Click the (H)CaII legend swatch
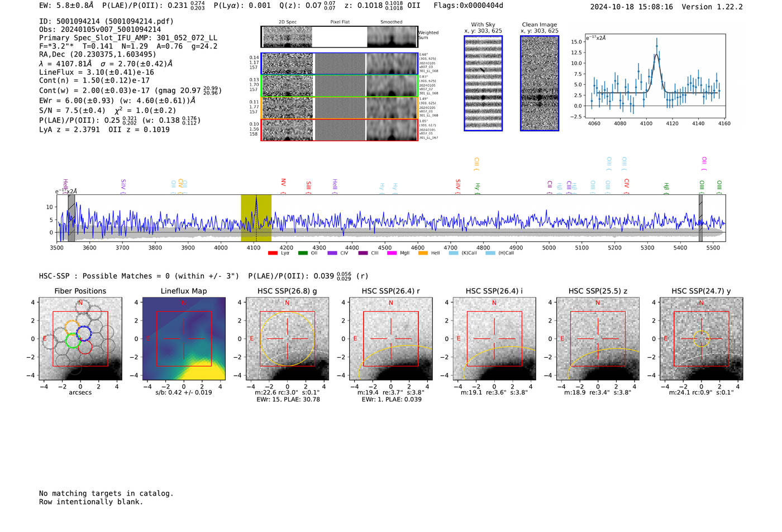 coord(490,253)
